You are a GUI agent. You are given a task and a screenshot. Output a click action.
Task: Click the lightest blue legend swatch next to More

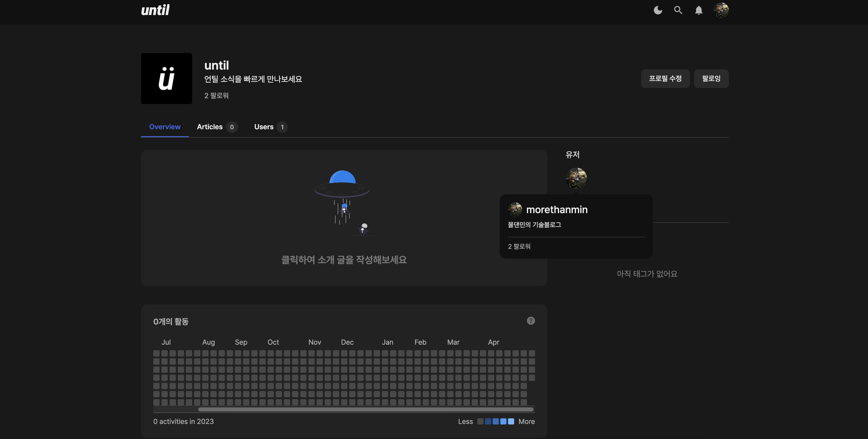(x=511, y=421)
